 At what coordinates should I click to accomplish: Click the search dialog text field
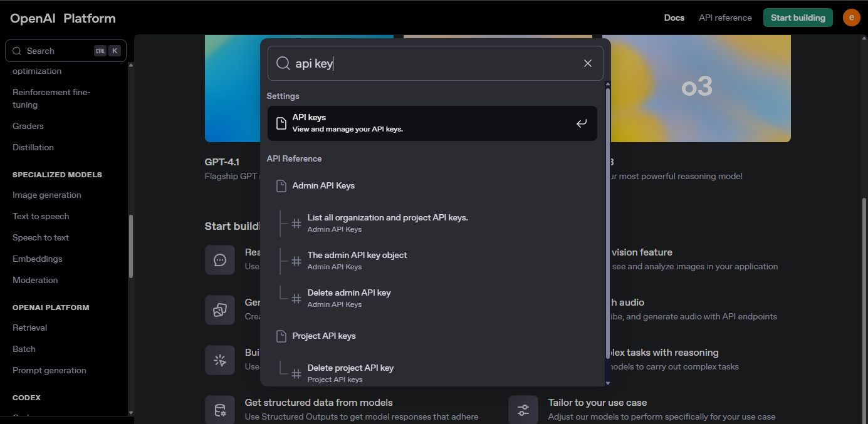(x=436, y=63)
